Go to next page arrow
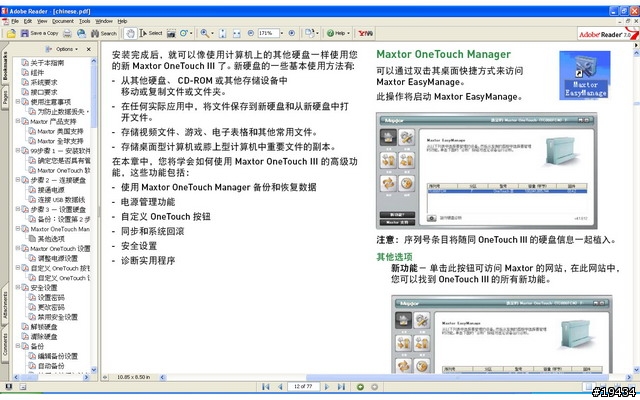This screenshot has width=640, height=400. pyautogui.click(x=327, y=387)
